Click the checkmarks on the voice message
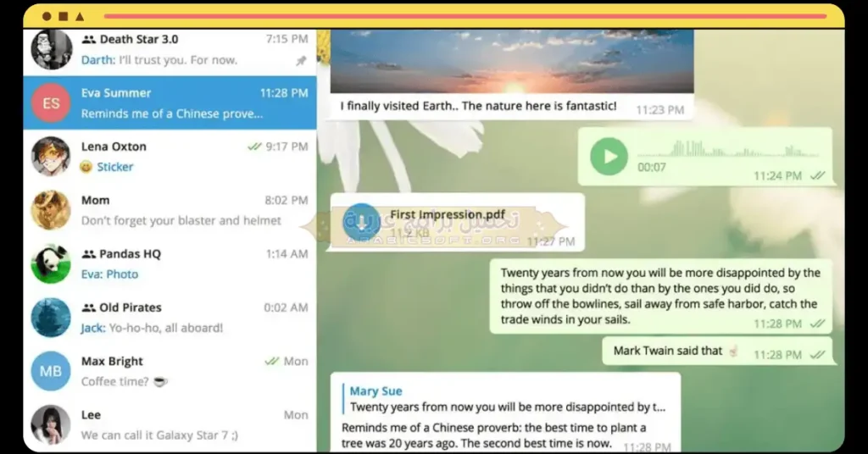The image size is (868, 454). (x=818, y=176)
